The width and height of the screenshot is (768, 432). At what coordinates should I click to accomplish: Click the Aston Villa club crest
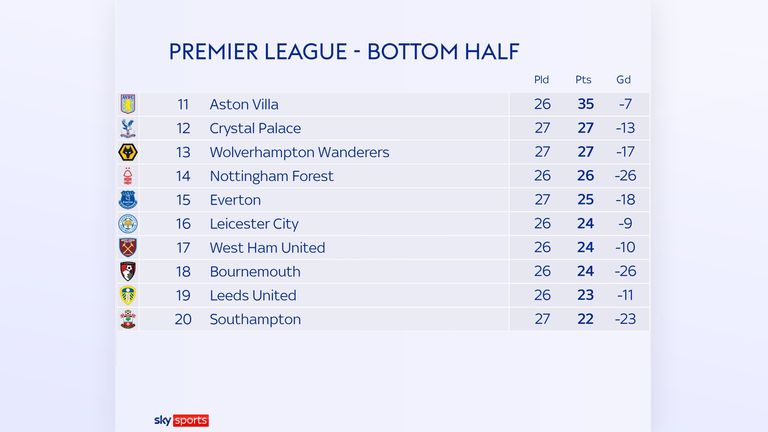[x=128, y=104]
